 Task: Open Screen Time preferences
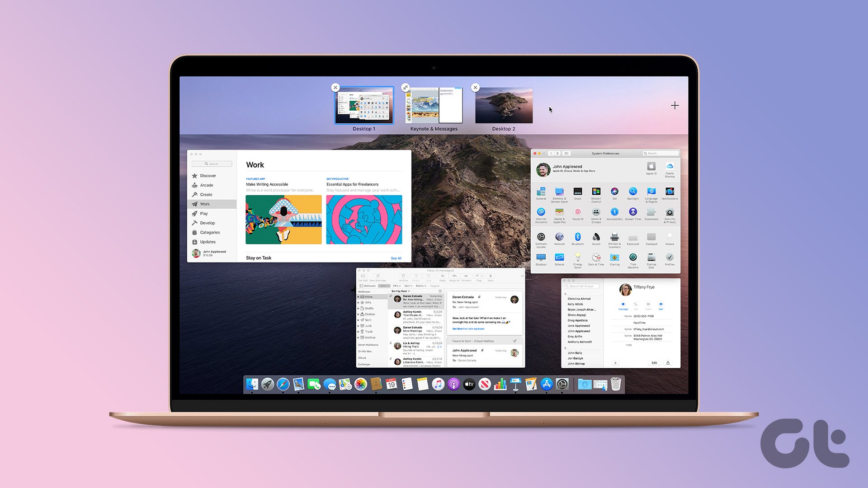[633, 212]
